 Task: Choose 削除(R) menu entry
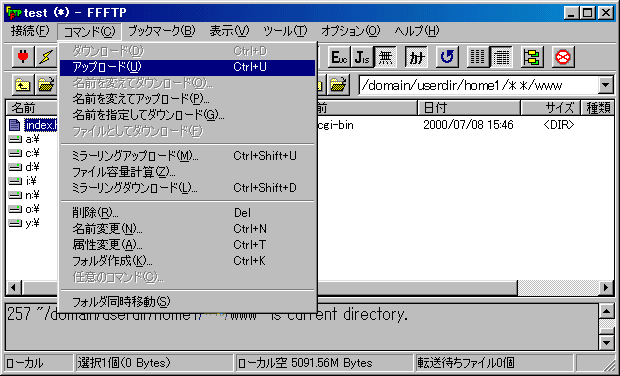click(x=187, y=213)
